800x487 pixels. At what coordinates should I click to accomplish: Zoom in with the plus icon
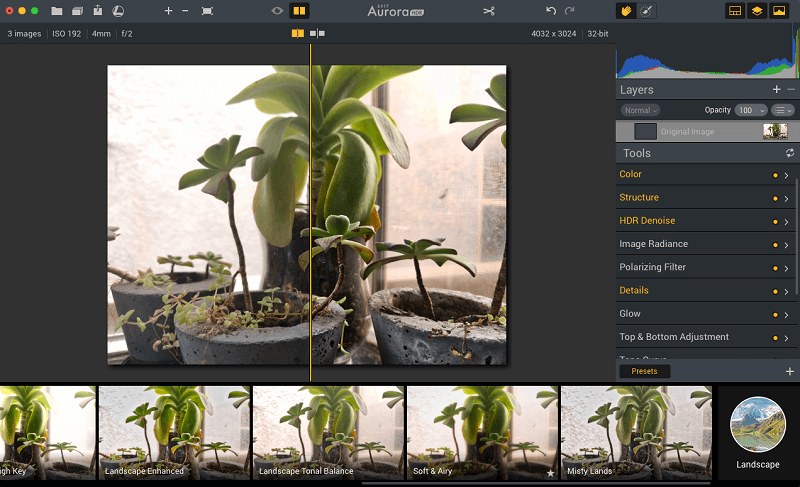coord(168,10)
